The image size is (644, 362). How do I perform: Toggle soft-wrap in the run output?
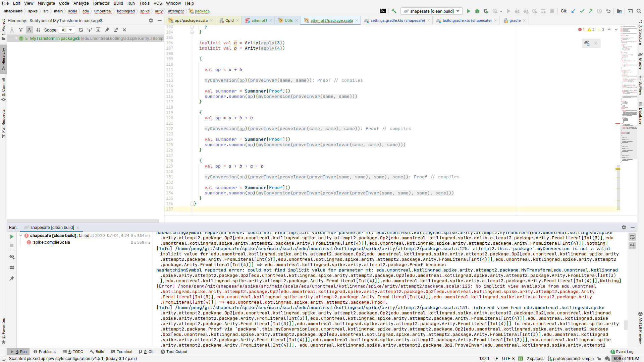point(633,237)
